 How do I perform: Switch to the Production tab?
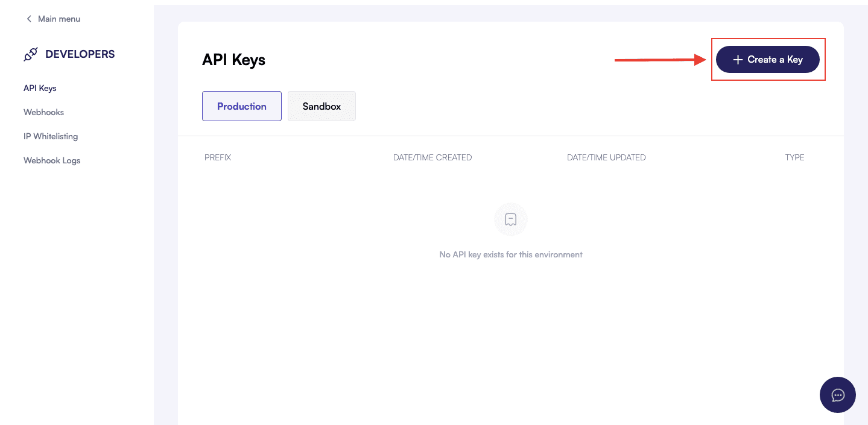coord(242,106)
